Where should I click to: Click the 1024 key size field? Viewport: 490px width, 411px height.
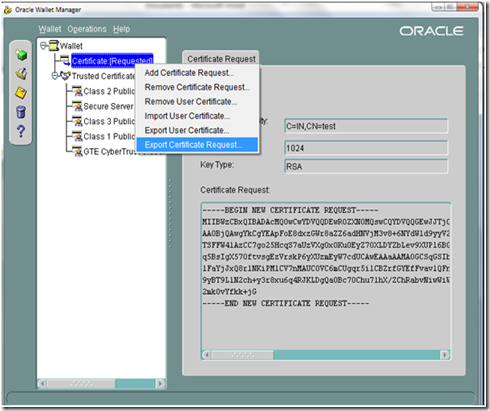(x=366, y=148)
